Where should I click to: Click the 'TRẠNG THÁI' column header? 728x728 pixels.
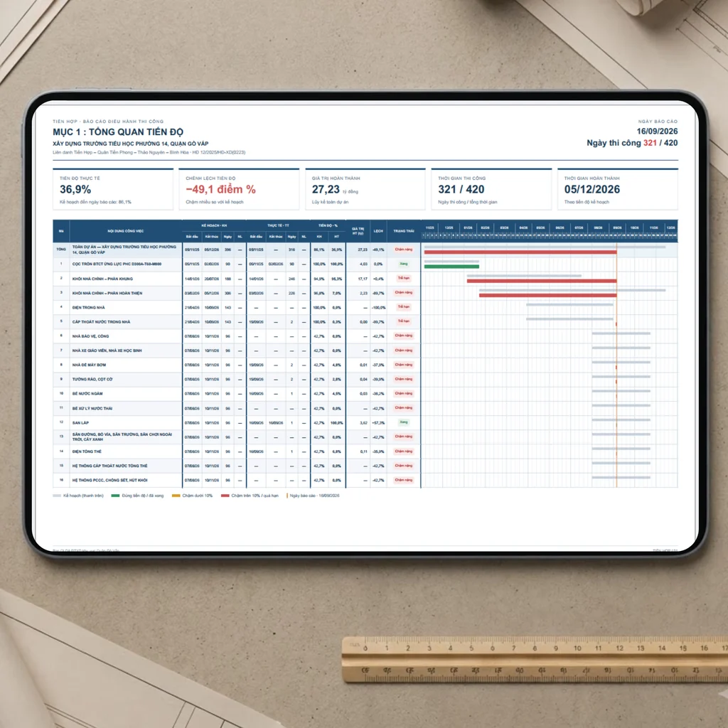click(x=404, y=231)
